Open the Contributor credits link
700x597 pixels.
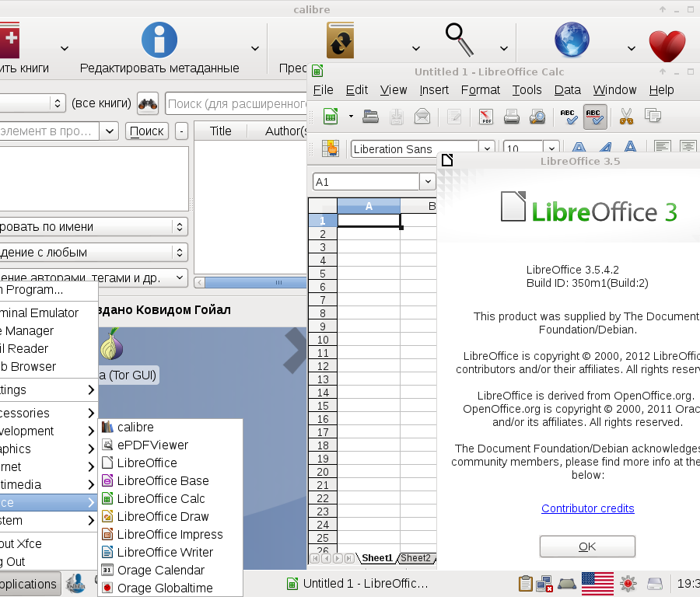click(x=587, y=508)
